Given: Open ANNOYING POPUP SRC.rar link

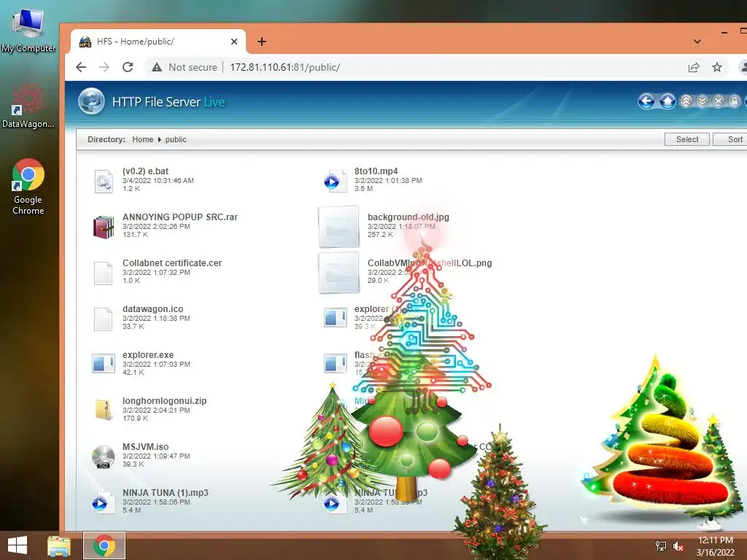Looking at the screenshot, I should [179, 217].
